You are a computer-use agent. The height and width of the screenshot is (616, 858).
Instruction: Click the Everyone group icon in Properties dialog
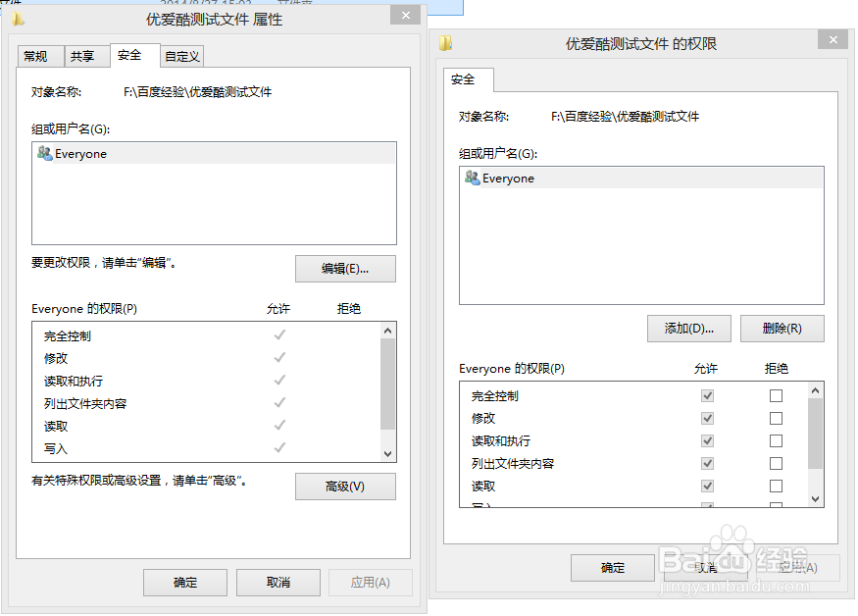click(x=44, y=154)
